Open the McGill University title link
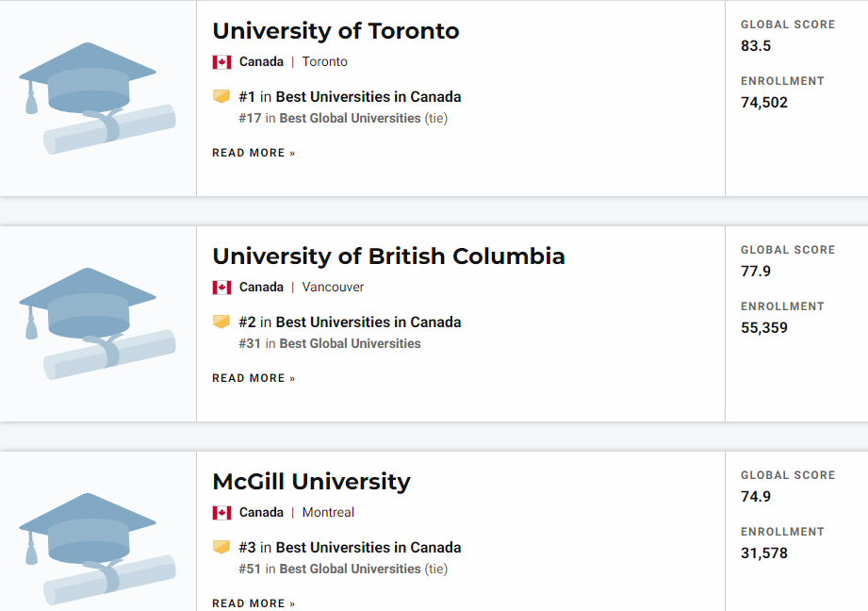This screenshot has width=868, height=611. click(312, 482)
